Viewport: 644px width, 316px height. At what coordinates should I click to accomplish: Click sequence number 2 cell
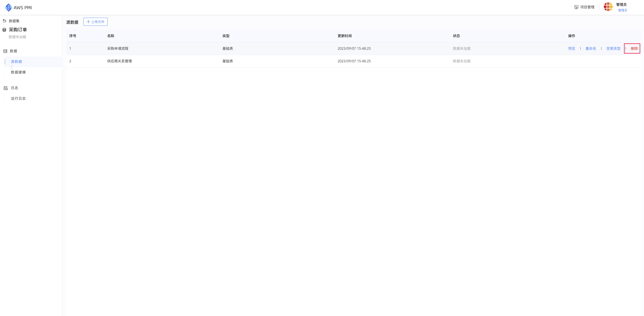click(x=70, y=61)
